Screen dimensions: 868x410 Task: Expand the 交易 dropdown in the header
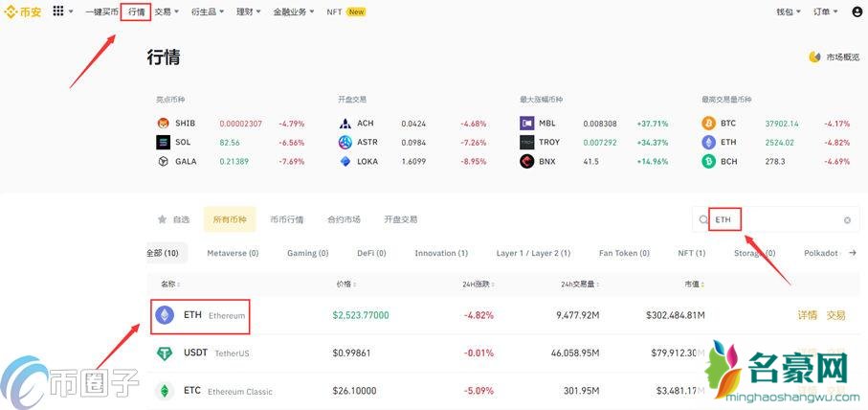tap(167, 11)
